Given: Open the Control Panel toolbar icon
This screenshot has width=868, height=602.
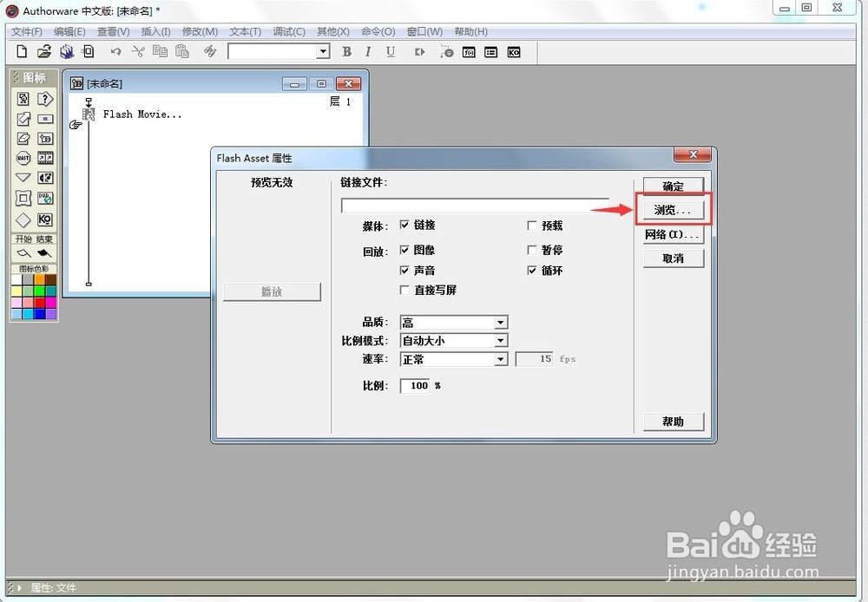Looking at the screenshot, I should [447, 52].
